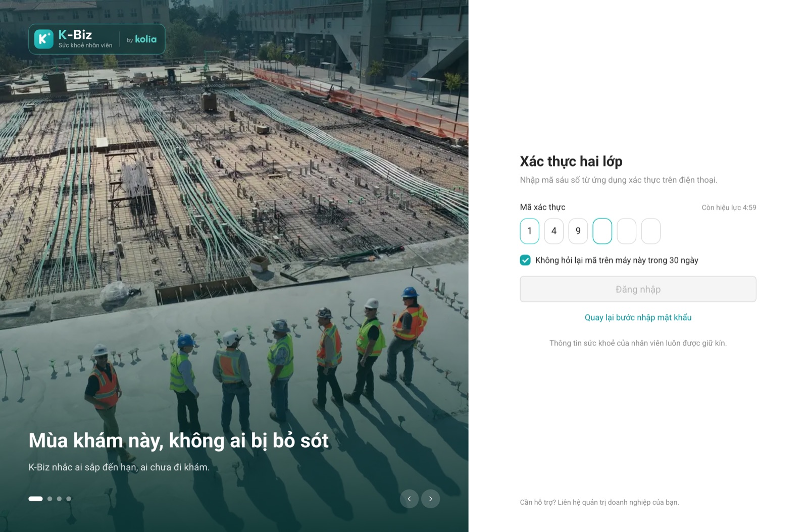
Task: Advance to next carousel slide arrow
Action: click(x=431, y=499)
